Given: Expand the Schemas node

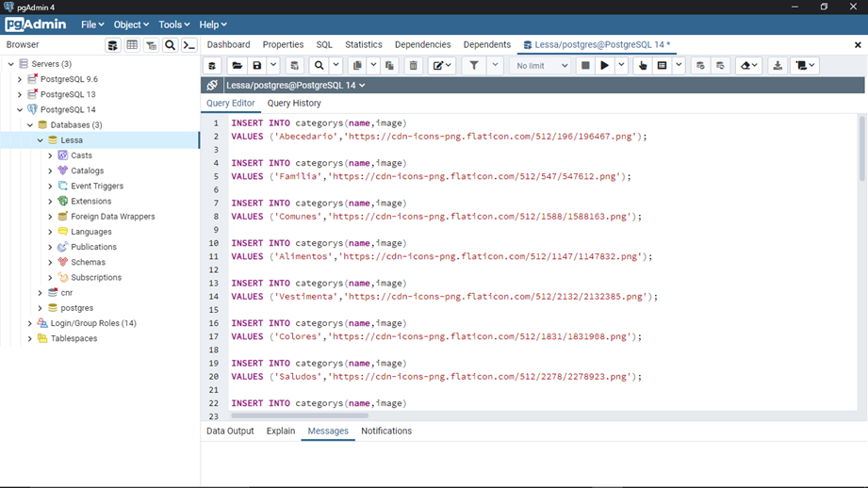Looking at the screenshot, I should click(50, 262).
